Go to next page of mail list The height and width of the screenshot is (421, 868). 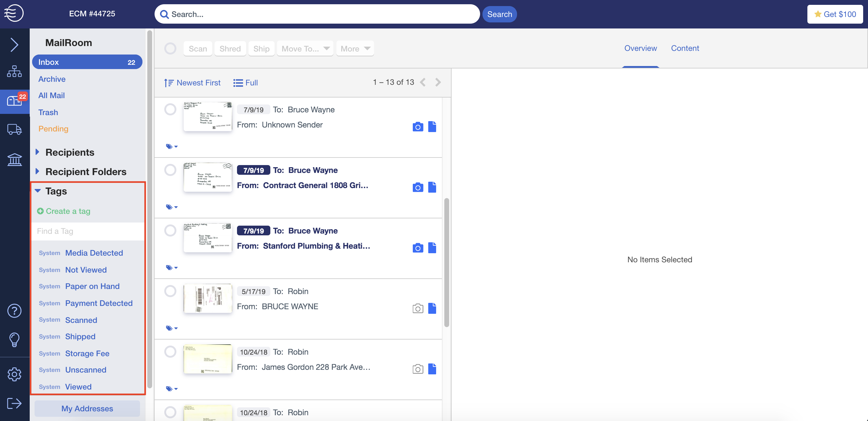438,82
